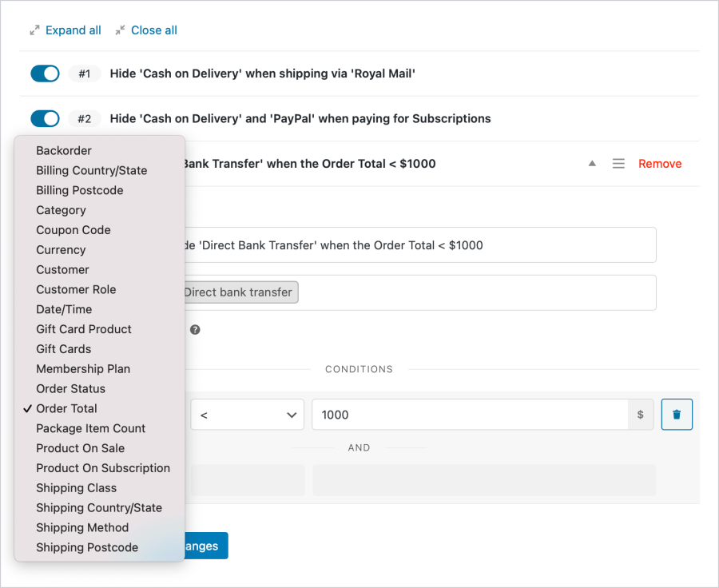Click the drag handle icon beside Remove
Screen dimensions: 719x588
(x=618, y=164)
